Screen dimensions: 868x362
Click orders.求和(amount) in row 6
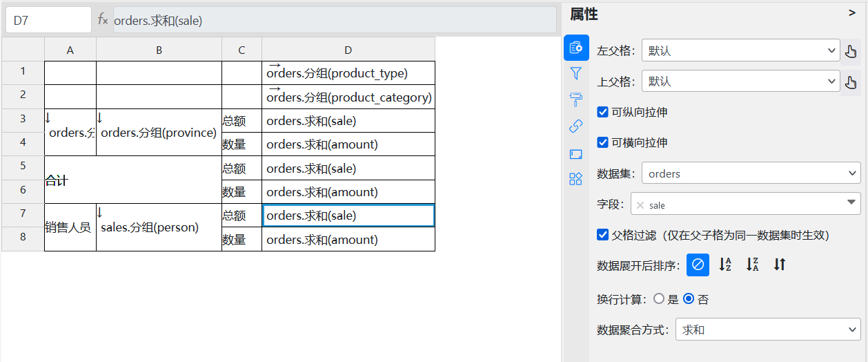348,191
